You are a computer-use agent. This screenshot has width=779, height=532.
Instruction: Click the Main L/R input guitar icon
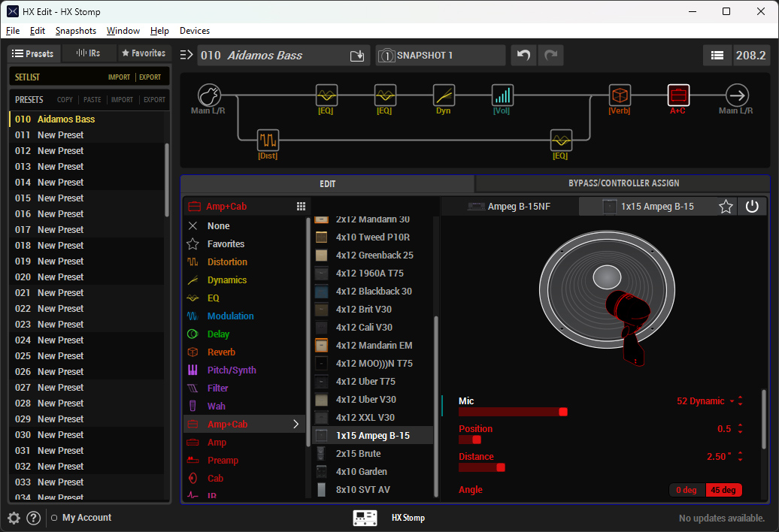coord(209,95)
